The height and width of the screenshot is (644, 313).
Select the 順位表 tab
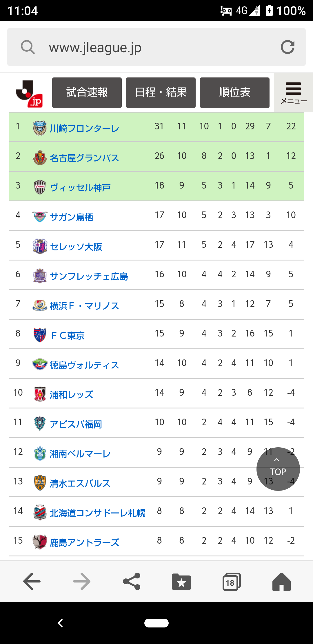pos(235,93)
